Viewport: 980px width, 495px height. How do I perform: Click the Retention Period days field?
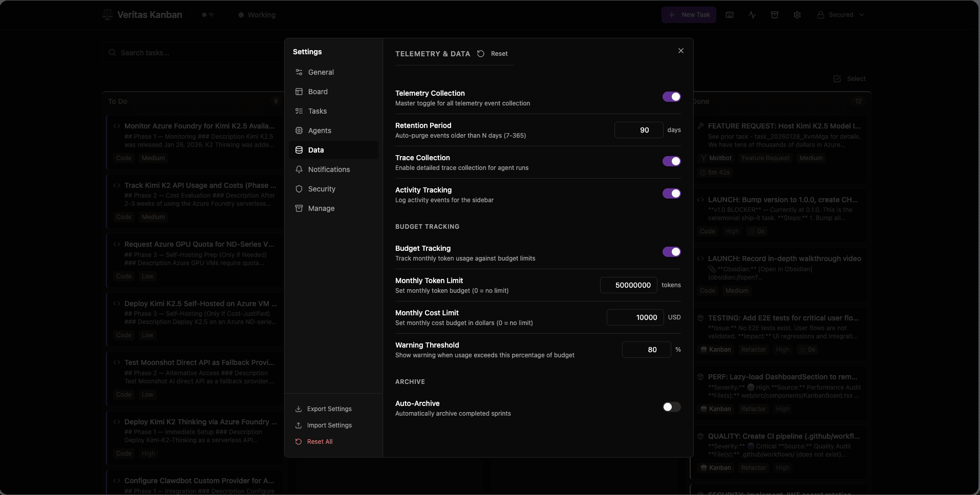coord(638,130)
